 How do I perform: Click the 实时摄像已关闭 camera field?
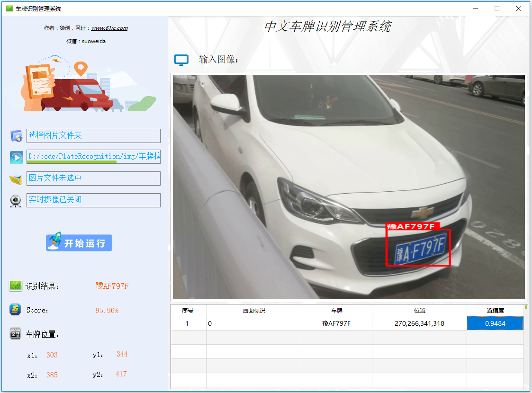(93, 200)
